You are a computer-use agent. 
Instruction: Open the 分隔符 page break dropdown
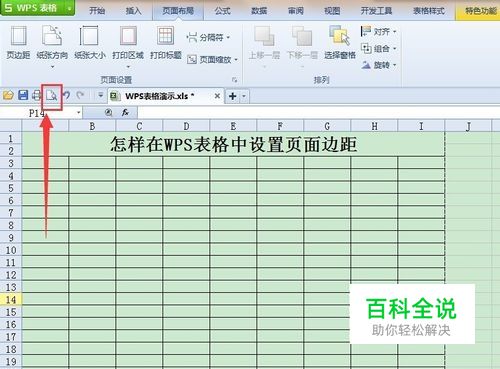click(208, 37)
